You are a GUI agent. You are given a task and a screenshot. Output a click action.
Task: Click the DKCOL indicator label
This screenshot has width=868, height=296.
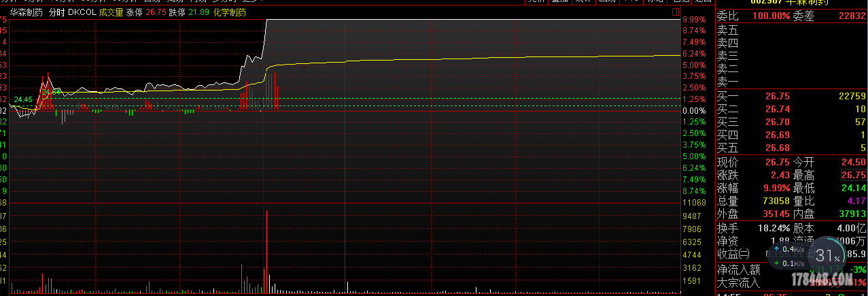coord(81,12)
